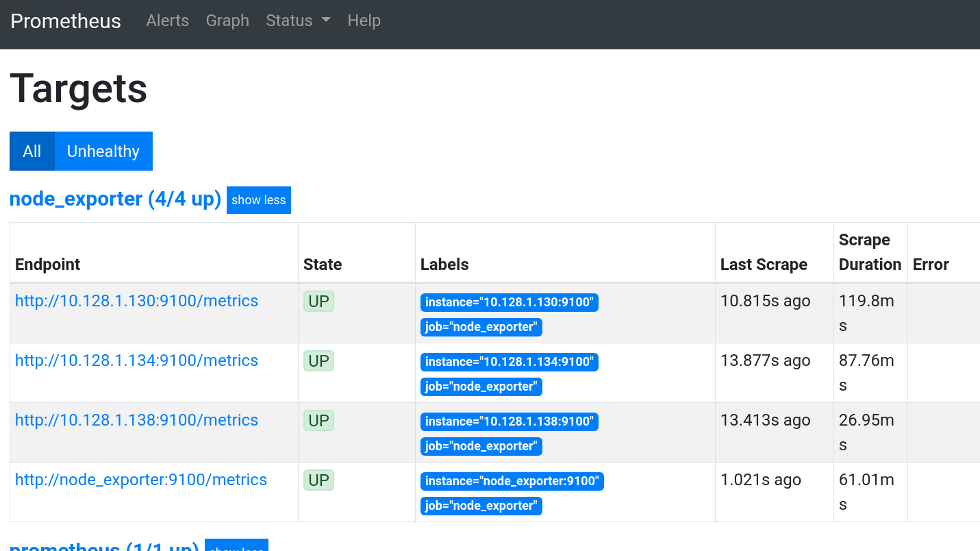Screen dimensions: 980x551
Task: Open the 10.128.1.130:9100 metrics endpoint
Action: pos(136,301)
